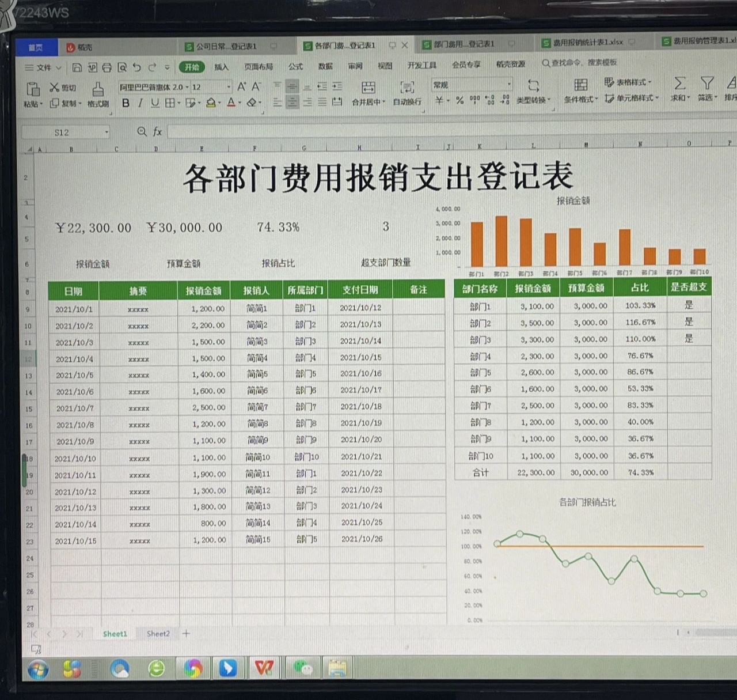Open WeChat from the taskbar
The height and width of the screenshot is (700, 737).
pos(303,668)
